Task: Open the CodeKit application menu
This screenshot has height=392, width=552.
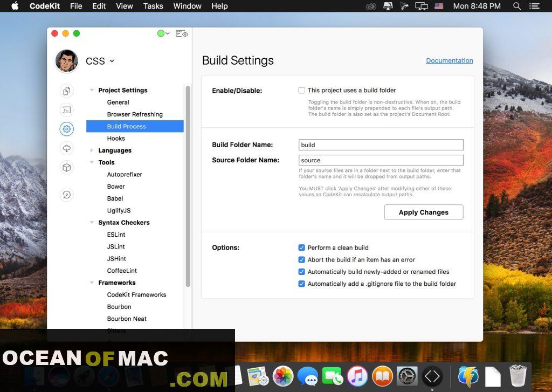Action: [x=45, y=6]
